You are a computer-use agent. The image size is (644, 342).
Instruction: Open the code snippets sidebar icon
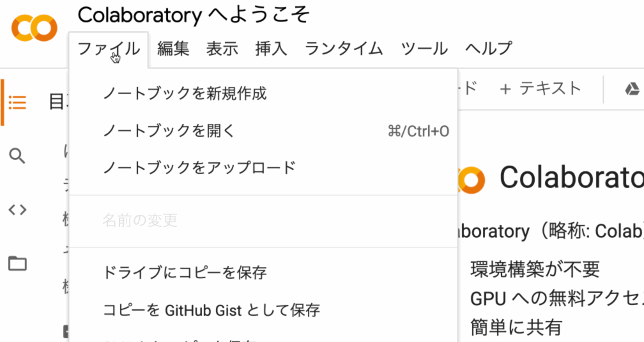17,210
